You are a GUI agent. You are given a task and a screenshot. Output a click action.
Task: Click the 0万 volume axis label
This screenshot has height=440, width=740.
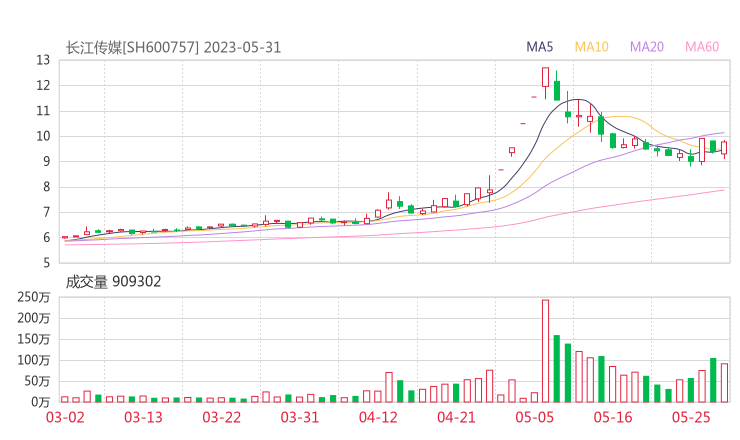(x=40, y=402)
